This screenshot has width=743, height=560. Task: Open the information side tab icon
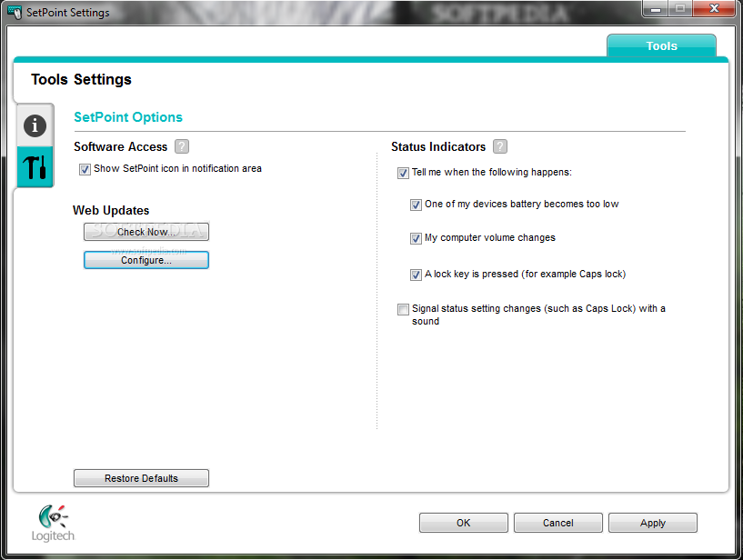tap(35, 126)
